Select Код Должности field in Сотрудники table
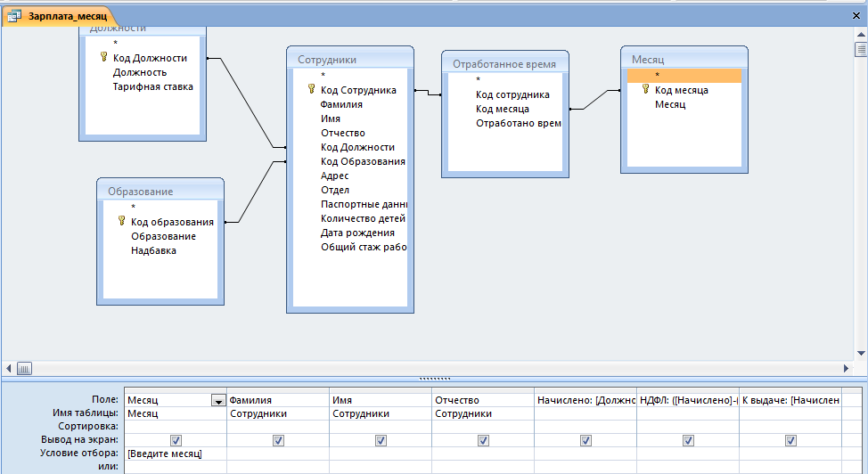The image size is (868, 474). (x=357, y=147)
